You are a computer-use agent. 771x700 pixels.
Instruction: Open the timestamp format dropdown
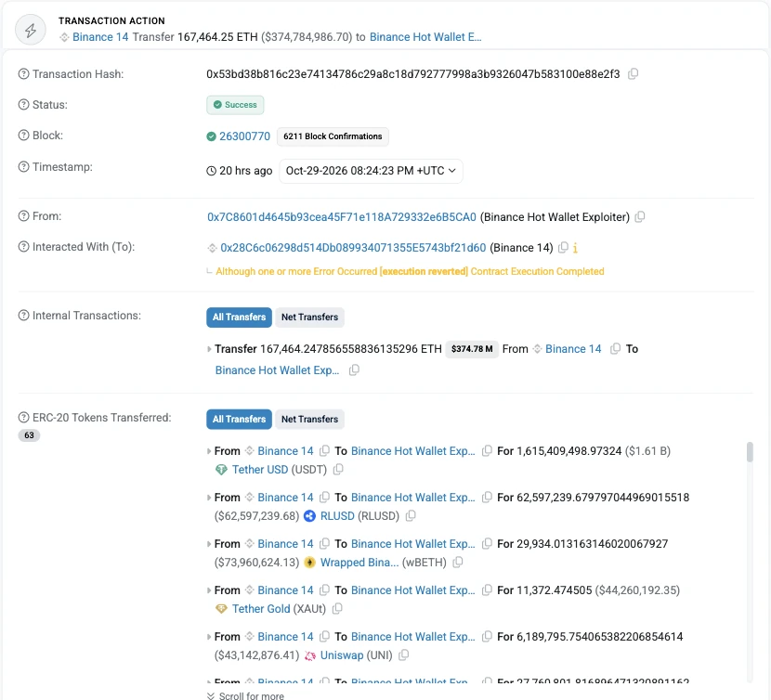pyautogui.click(x=371, y=171)
